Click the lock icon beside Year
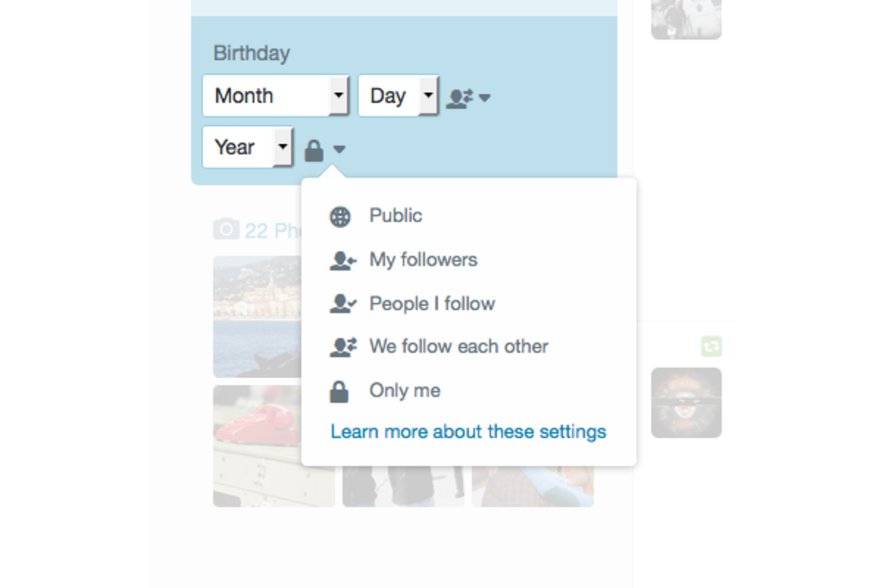This screenshot has height=588, width=882. pyautogui.click(x=314, y=151)
